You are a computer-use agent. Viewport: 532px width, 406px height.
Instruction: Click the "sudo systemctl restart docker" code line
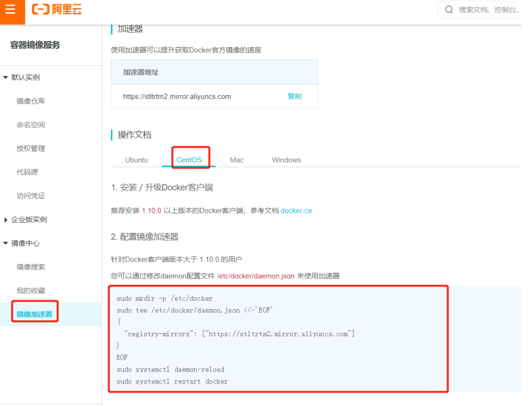(x=172, y=381)
